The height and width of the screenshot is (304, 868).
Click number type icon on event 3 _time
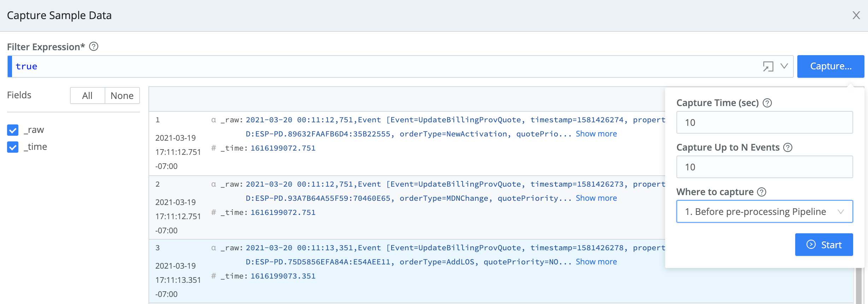point(213,276)
